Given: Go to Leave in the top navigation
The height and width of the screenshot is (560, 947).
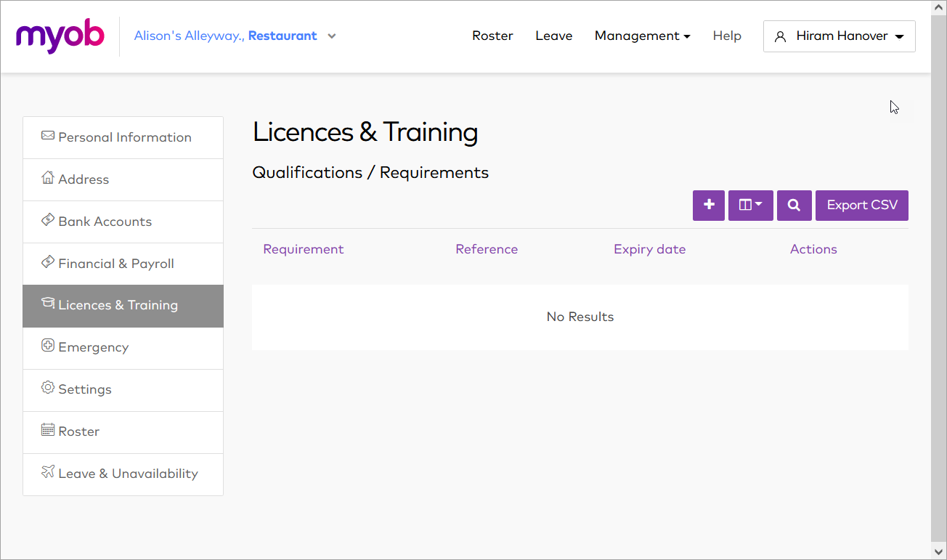Looking at the screenshot, I should click(x=553, y=36).
